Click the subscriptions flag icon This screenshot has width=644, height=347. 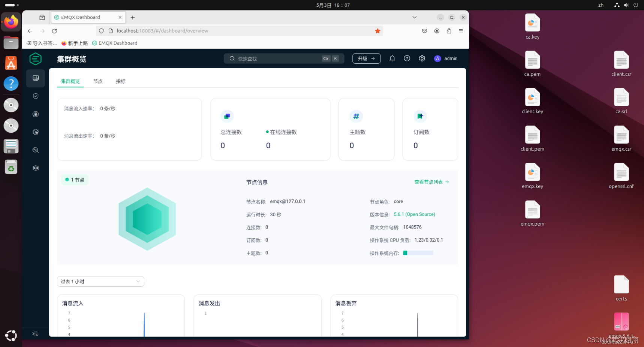(420, 116)
